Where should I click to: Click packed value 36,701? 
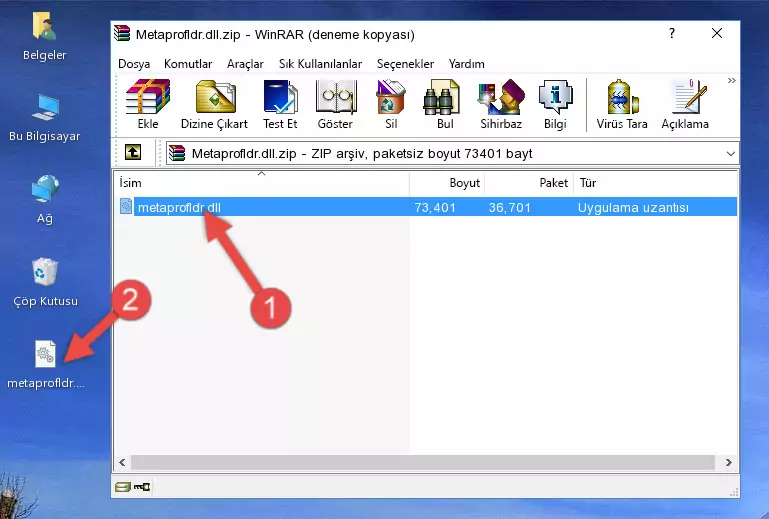click(x=510, y=208)
